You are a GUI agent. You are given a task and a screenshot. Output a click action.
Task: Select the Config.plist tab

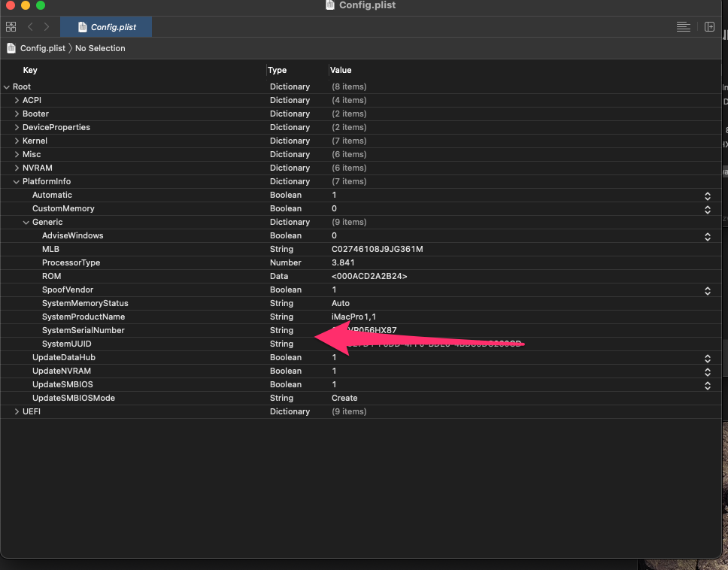tap(106, 27)
